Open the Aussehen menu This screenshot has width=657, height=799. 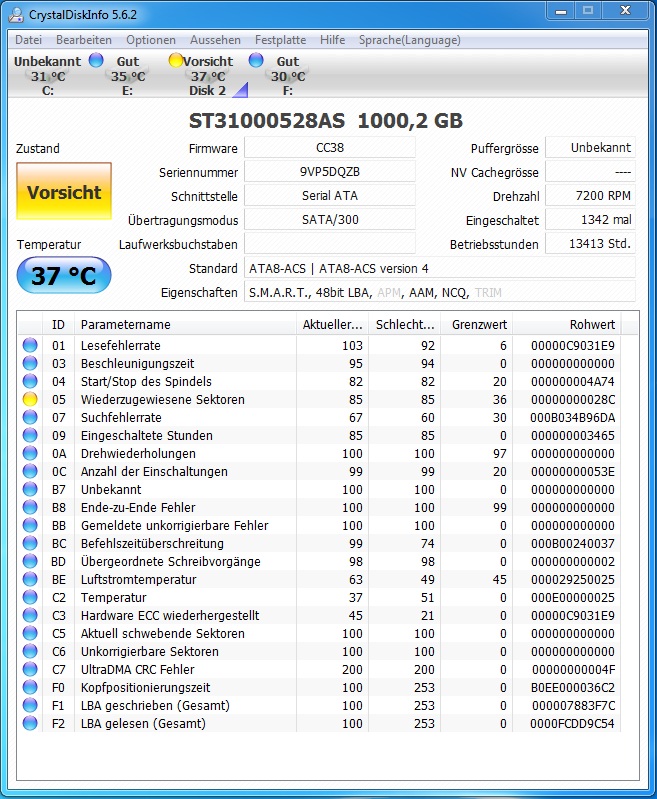pos(215,40)
